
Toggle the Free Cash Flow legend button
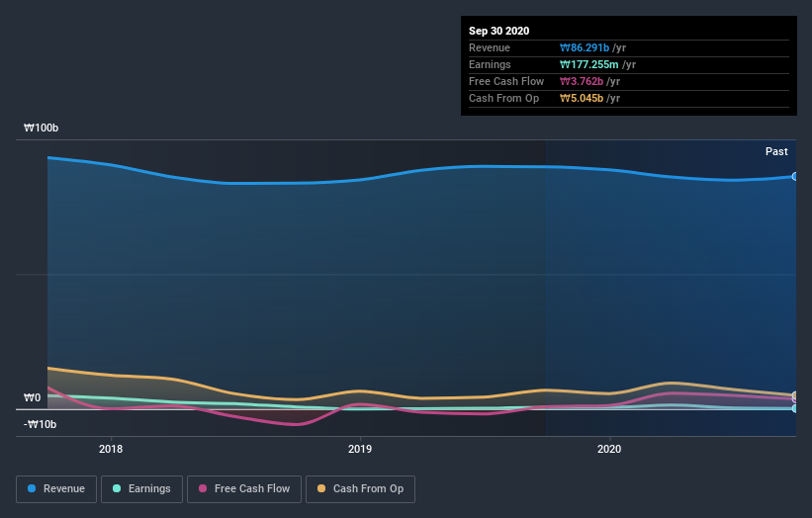(244, 489)
